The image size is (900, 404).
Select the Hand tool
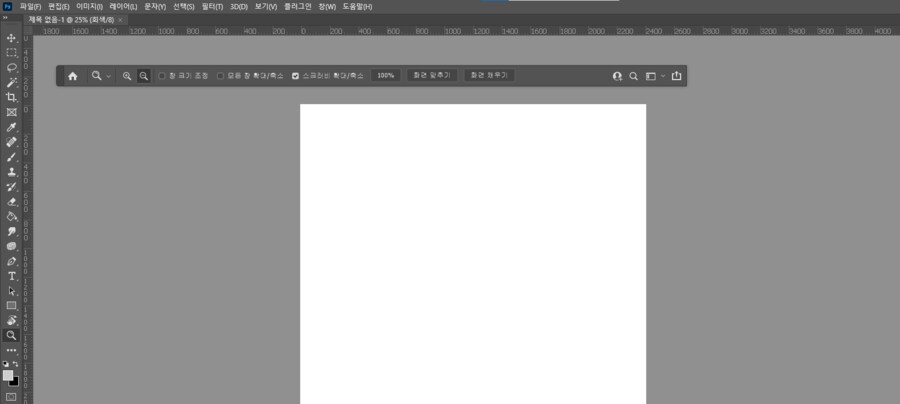tap(11, 321)
